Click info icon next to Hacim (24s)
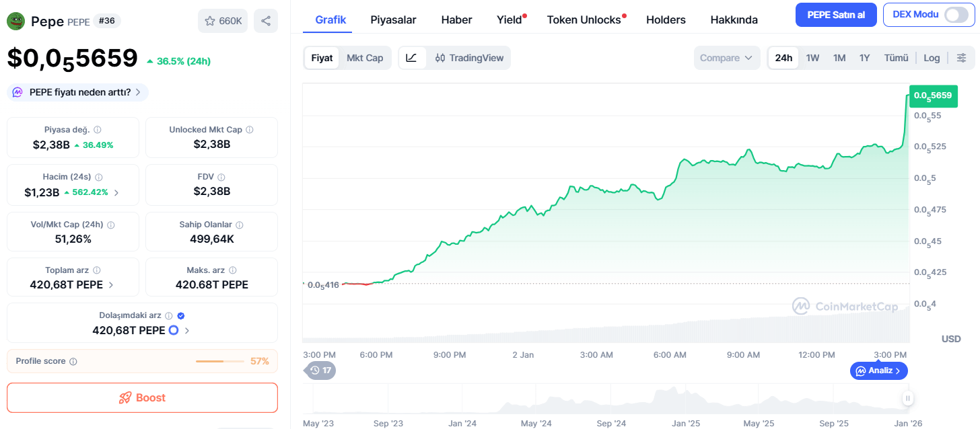This screenshot has width=980, height=429. coord(99,177)
